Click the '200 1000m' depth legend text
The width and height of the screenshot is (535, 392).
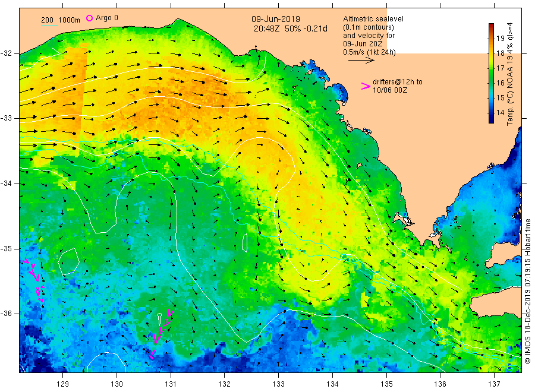pos(61,20)
